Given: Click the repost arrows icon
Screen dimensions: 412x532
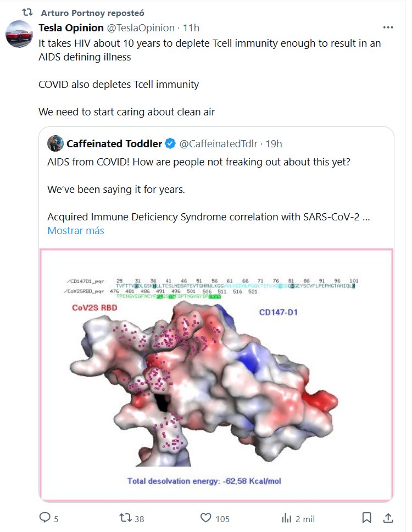Looking at the screenshot, I should click(125, 518).
